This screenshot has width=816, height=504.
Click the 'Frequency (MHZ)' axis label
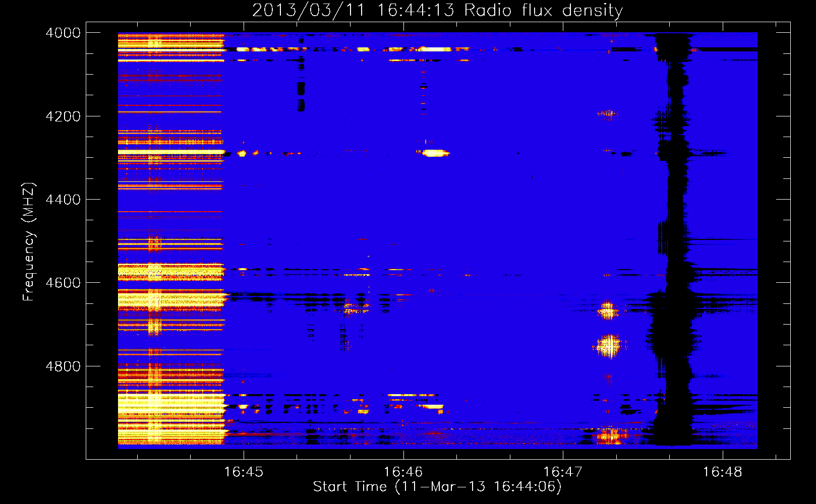[x=29, y=242]
